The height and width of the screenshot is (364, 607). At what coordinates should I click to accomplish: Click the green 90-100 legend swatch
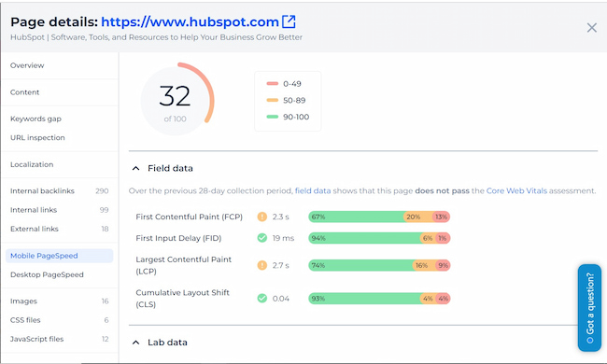click(273, 117)
